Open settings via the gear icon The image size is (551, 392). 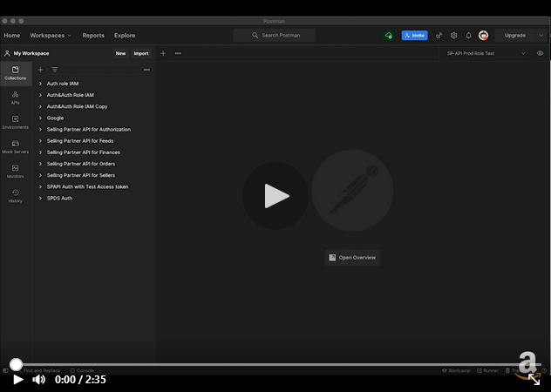click(x=453, y=36)
